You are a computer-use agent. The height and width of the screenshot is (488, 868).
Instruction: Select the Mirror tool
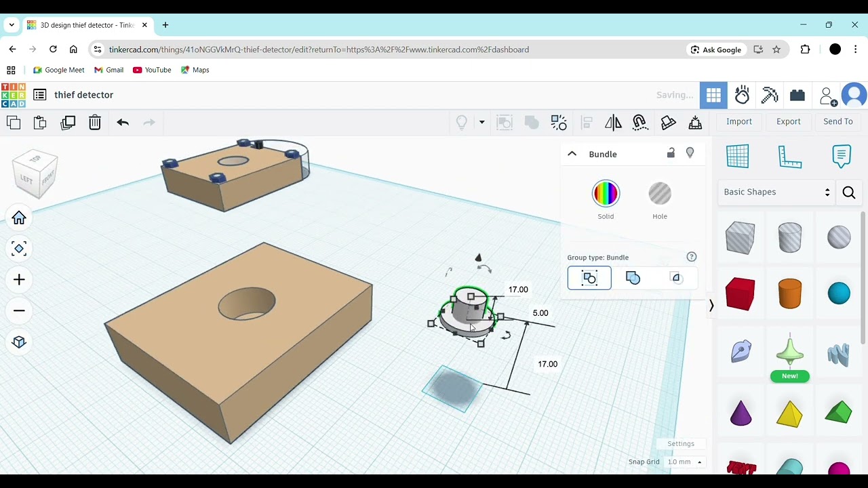pos(613,123)
